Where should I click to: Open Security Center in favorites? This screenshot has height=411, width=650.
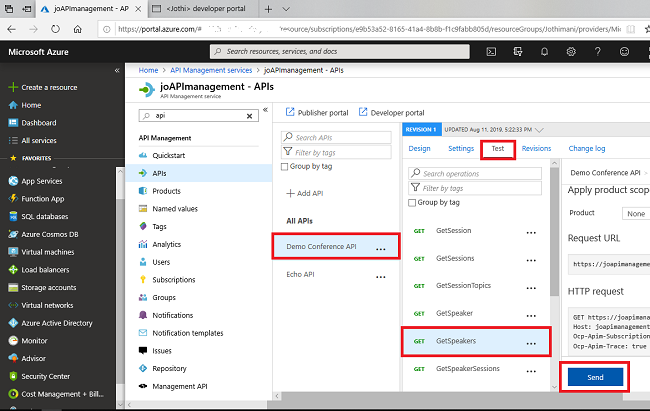(x=45, y=377)
